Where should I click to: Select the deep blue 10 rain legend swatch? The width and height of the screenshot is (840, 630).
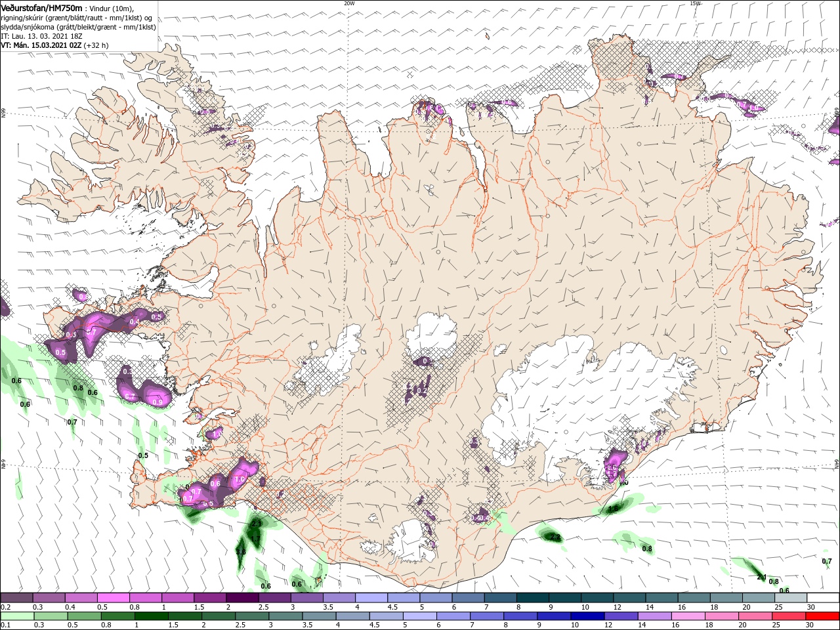point(587,617)
